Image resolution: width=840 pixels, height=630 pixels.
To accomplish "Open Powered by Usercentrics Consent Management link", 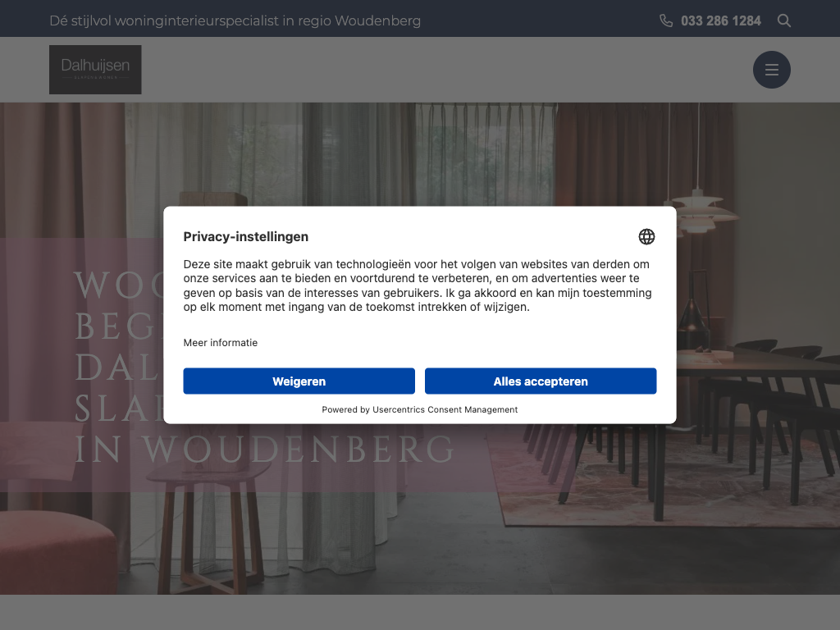I will [x=419, y=410].
